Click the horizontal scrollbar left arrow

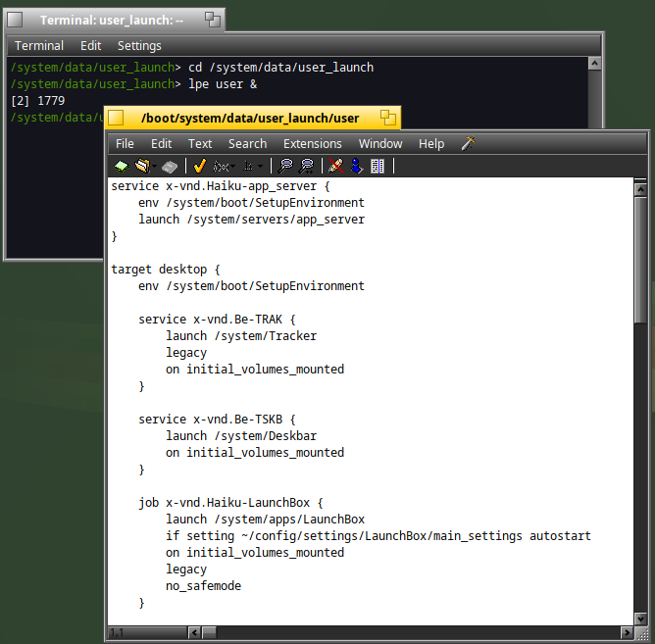[194, 632]
